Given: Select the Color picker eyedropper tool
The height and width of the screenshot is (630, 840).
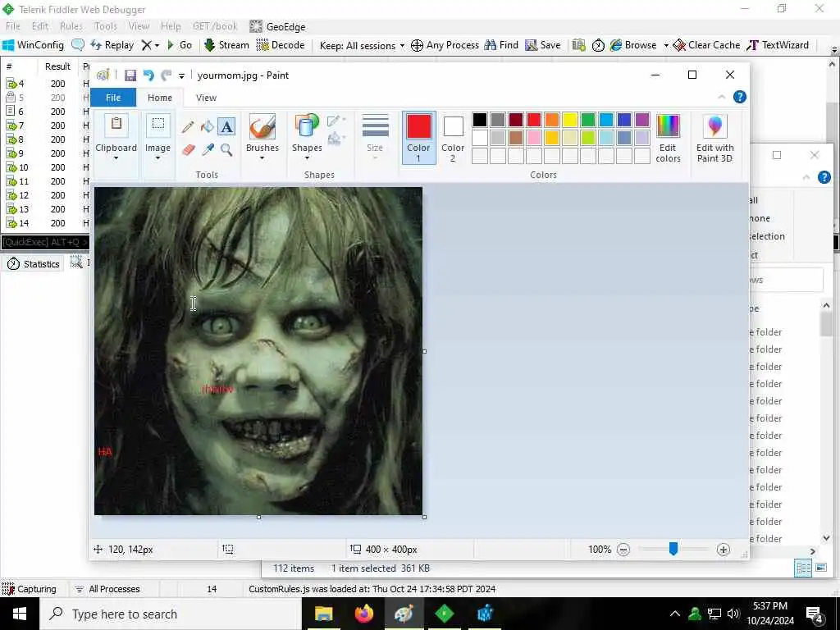Looking at the screenshot, I should click(x=208, y=149).
